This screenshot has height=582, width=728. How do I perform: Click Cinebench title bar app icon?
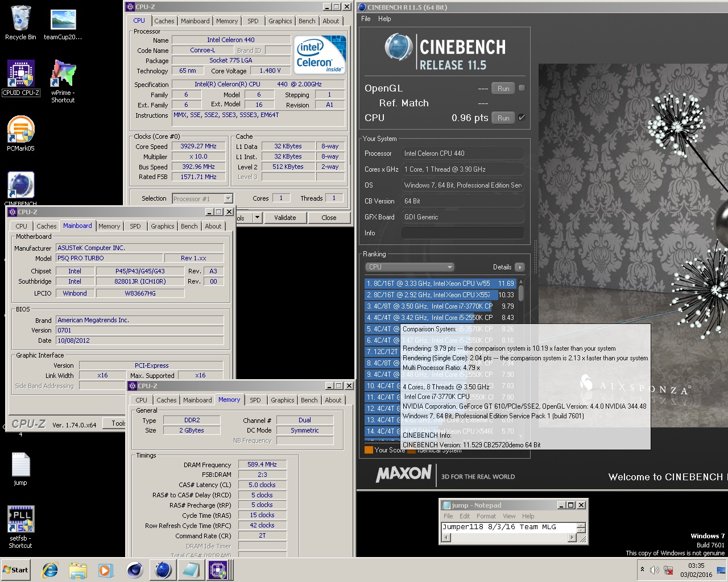pos(362,7)
